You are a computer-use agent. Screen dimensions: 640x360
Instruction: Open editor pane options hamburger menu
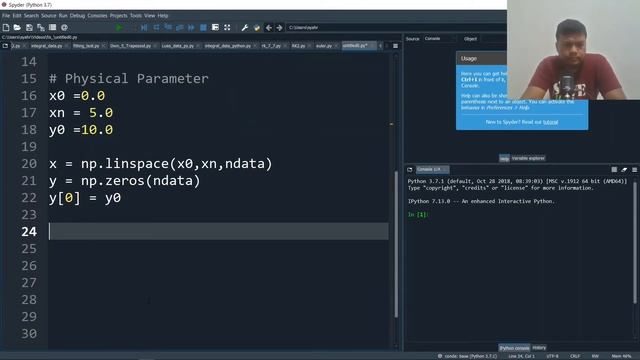[x=395, y=46]
